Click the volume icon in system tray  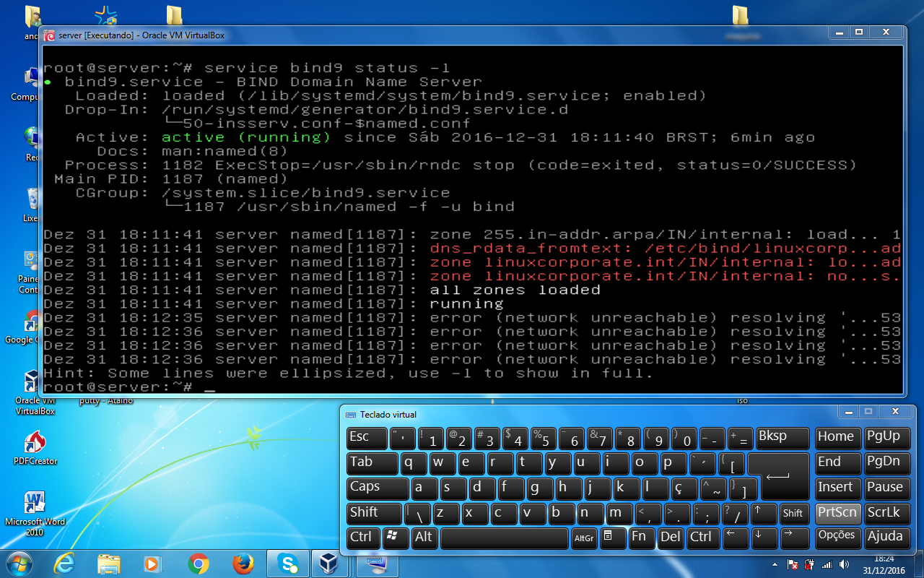pyautogui.click(x=845, y=564)
